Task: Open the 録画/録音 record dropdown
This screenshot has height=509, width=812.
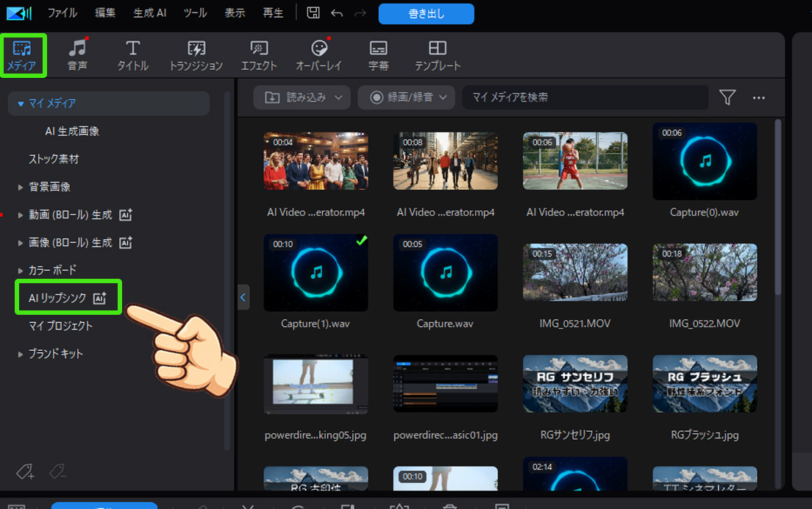Action: point(407,97)
